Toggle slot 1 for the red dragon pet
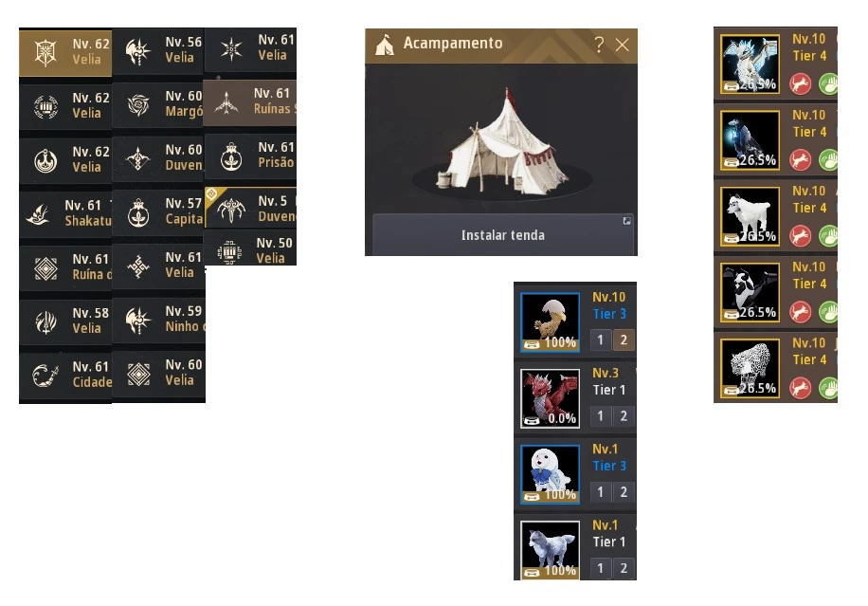 600,416
